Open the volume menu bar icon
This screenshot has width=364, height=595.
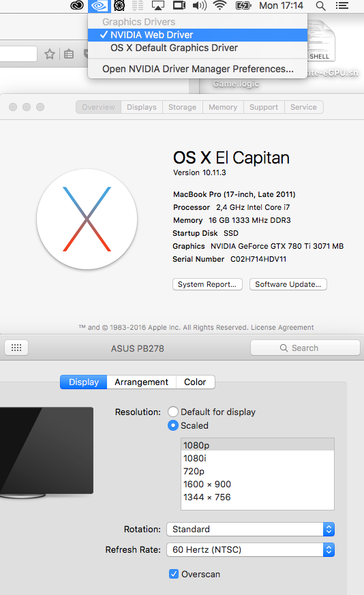(x=199, y=5)
